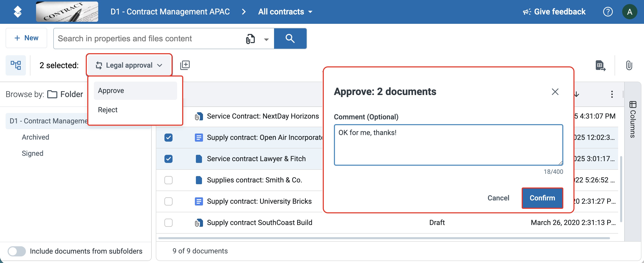Viewport: 644px width, 263px height.
Task: Click the NextDay Horizons file icon
Action: pos(199,116)
